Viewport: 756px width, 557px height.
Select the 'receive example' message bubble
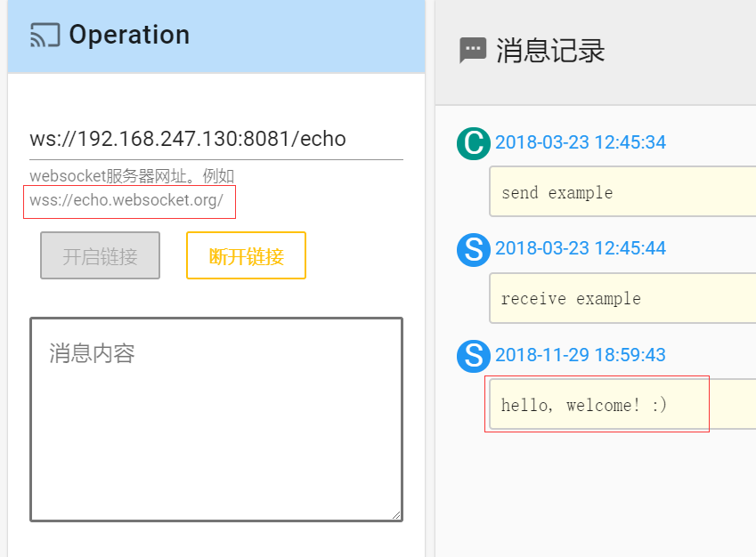click(x=622, y=298)
